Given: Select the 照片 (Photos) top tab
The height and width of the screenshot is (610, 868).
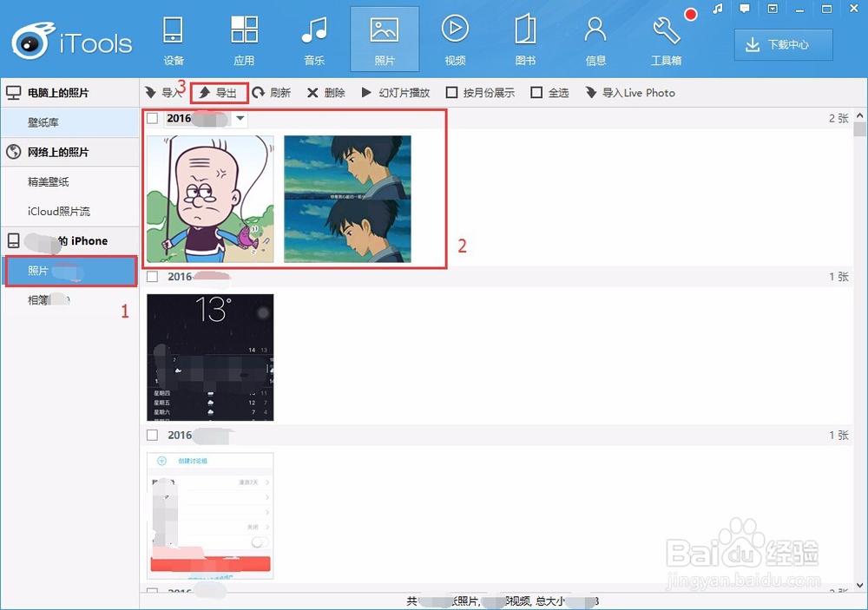Looking at the screenshot, I should click(385, 39).
